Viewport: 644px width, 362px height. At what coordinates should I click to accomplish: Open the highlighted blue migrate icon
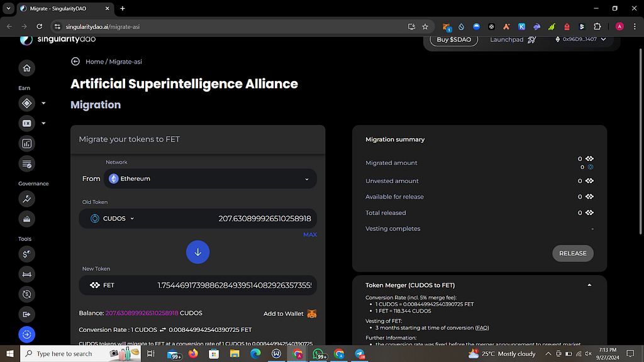[26, 334]
